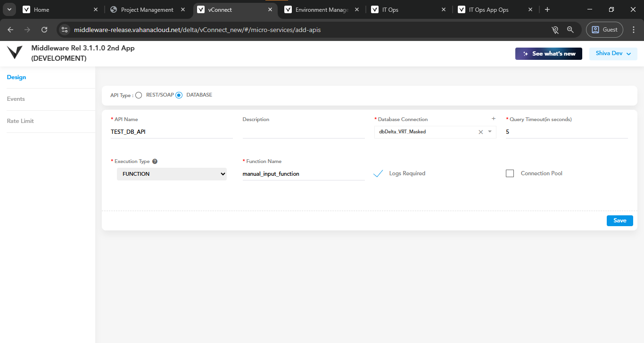Clear the dbDelta_VRT_Masked selection with the X
This screenshot has width=644, height=343.
point(481,132)
